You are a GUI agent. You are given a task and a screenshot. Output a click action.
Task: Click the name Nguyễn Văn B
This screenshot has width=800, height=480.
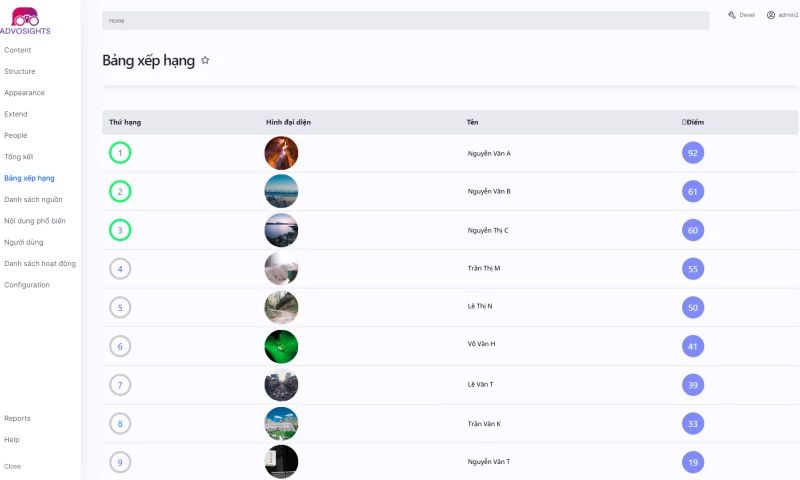[489, 192]
